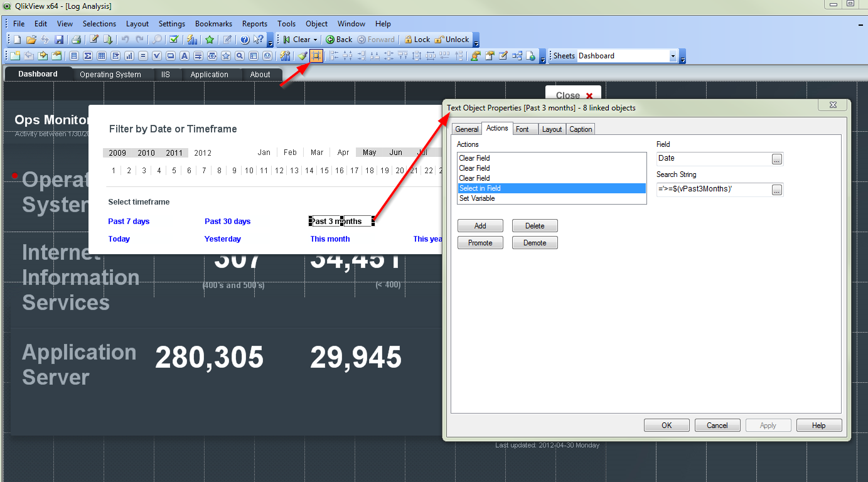The height and width of the screenshot is (482, 868).
Task: Click the Back navigation button
Action: click(339, 40)
